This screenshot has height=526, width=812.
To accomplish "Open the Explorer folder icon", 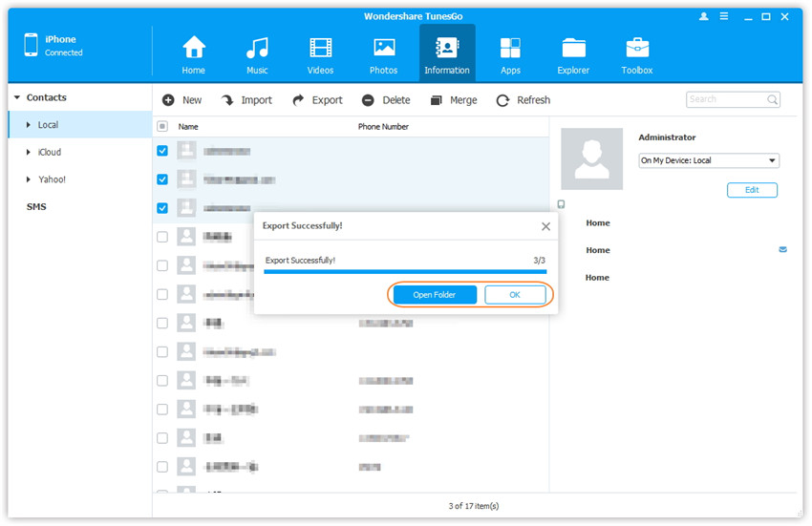I will (573, 48).
